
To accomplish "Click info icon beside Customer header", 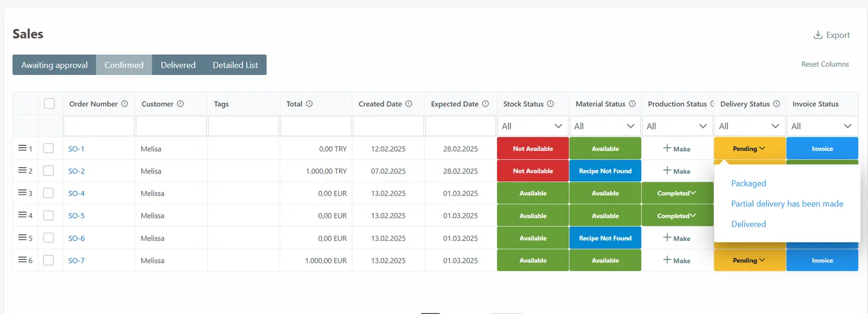I will point(181,104).
